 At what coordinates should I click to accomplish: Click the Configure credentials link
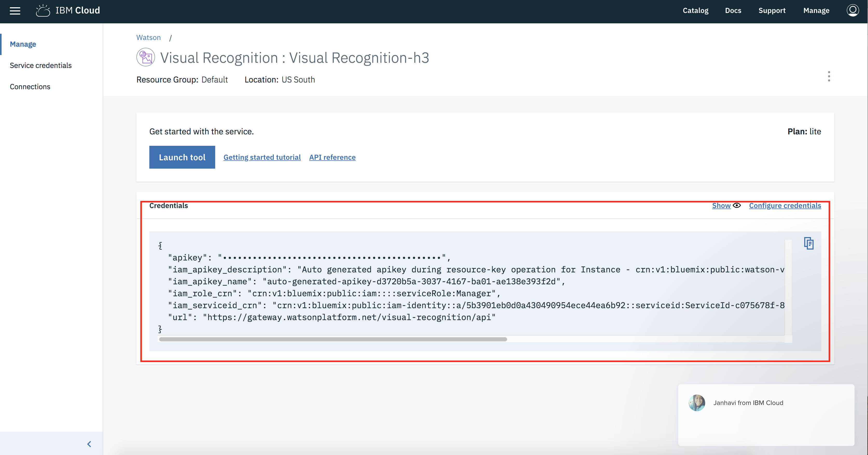pyautogui.click(x=785, y=206)
